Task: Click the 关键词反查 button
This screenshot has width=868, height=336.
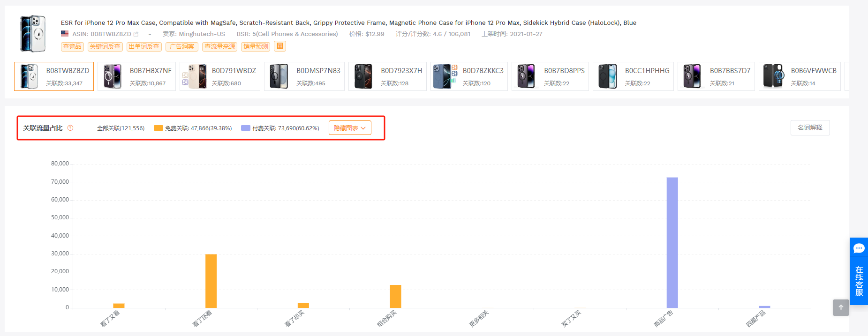Action: pos(105,46)
